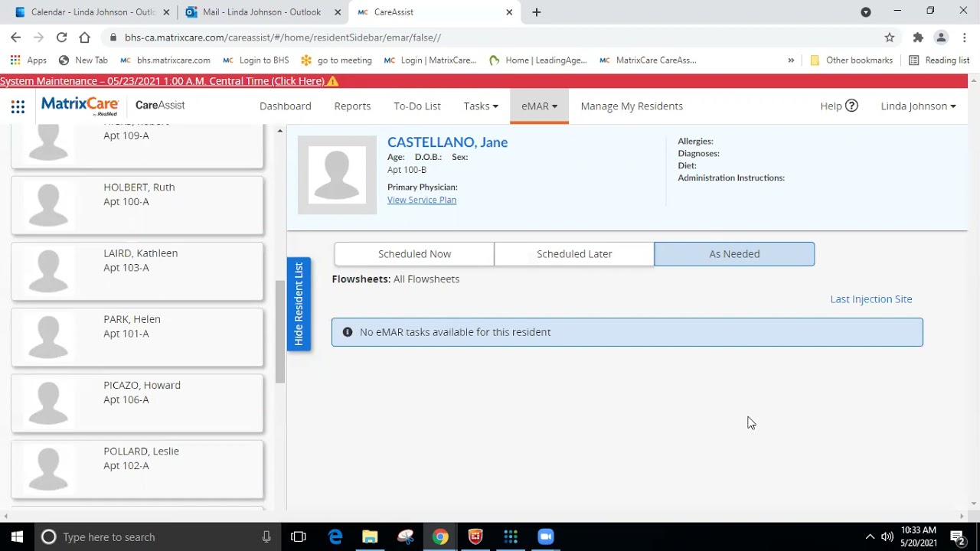Click Hide Resident List button
The image size is (980, 551).
pyautogui.click(x=299, y=304)
